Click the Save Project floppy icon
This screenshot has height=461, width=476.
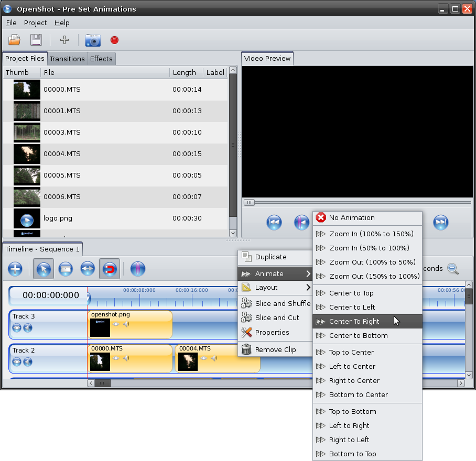(36, 40)
